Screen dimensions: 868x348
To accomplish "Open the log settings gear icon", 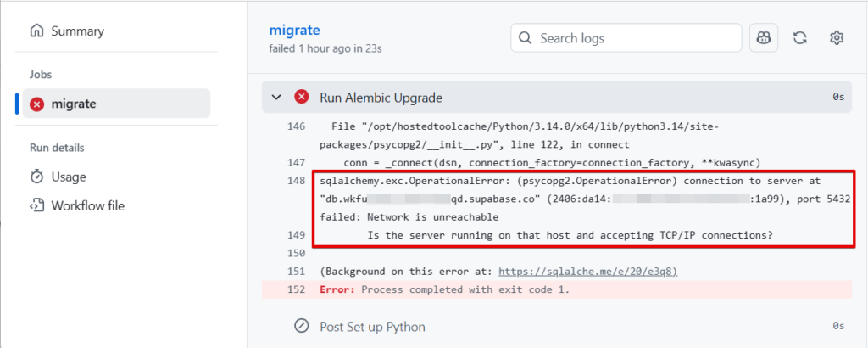I will pyautogui.click(x=837, y=38).
